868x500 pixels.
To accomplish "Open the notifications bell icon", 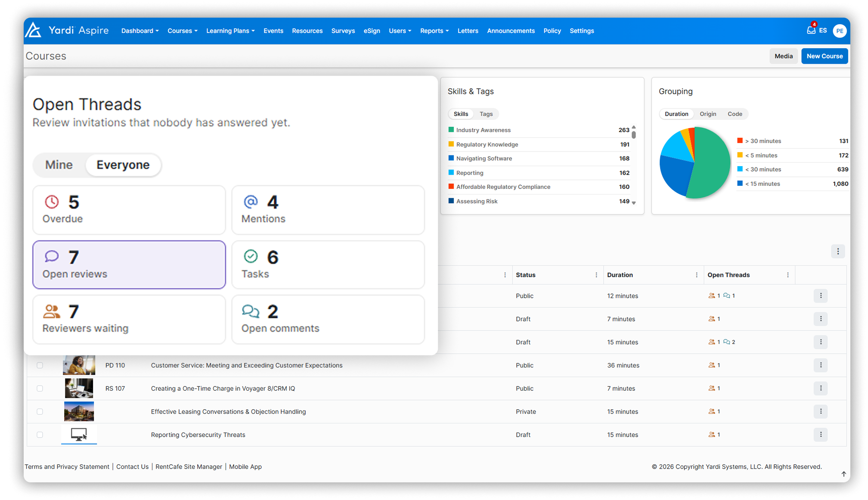I will tap(811, 30).
